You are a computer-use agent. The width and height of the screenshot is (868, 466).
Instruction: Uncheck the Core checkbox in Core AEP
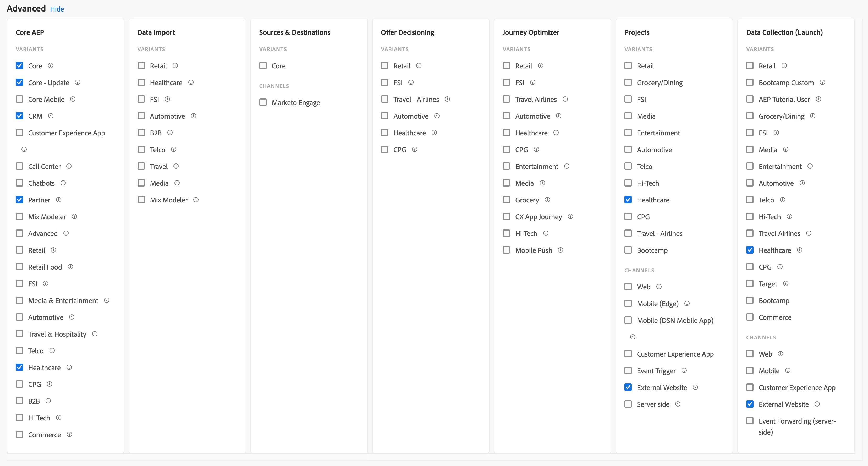pos(20,65)
